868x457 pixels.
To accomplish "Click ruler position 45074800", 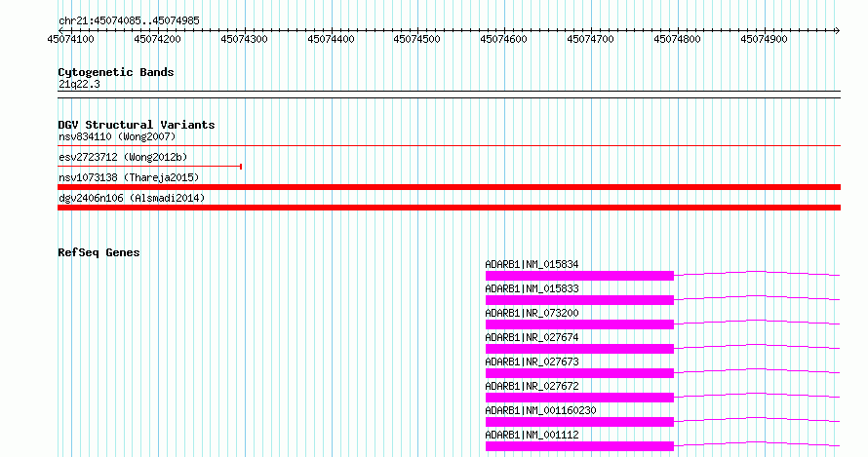I will 677,39.
